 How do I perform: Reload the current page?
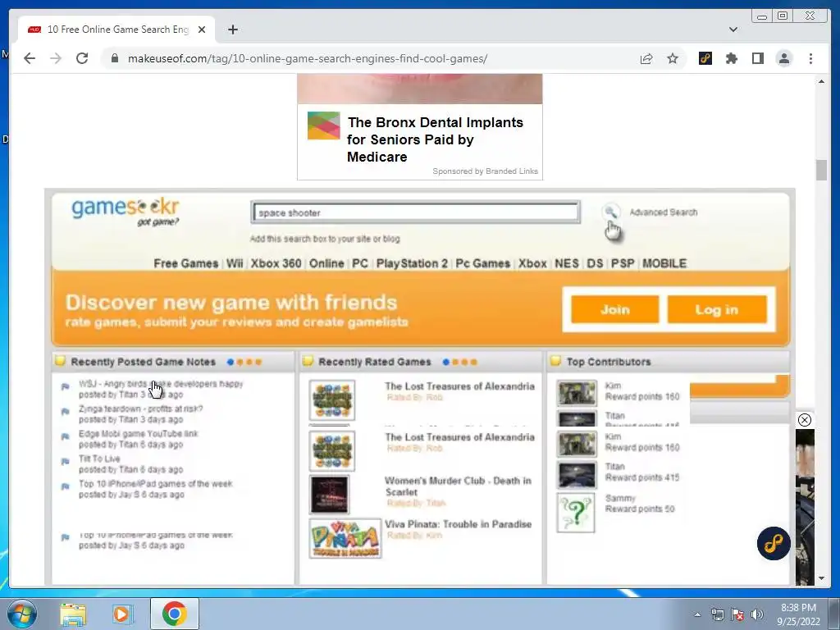point(82,58)
